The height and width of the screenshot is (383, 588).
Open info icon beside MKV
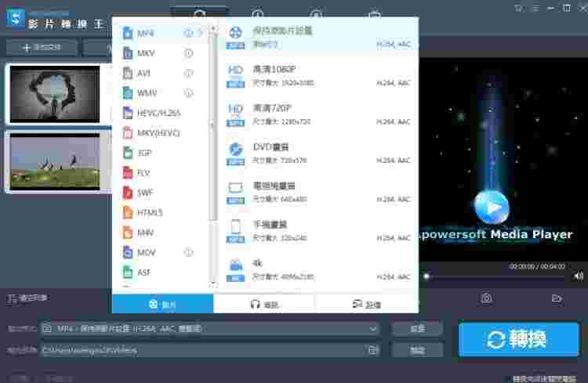click(x=189, y=53)
